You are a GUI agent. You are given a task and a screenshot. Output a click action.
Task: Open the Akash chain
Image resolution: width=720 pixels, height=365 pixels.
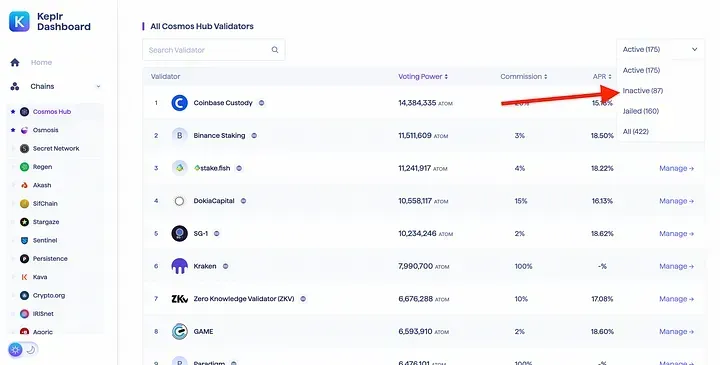tap(42, 185)
